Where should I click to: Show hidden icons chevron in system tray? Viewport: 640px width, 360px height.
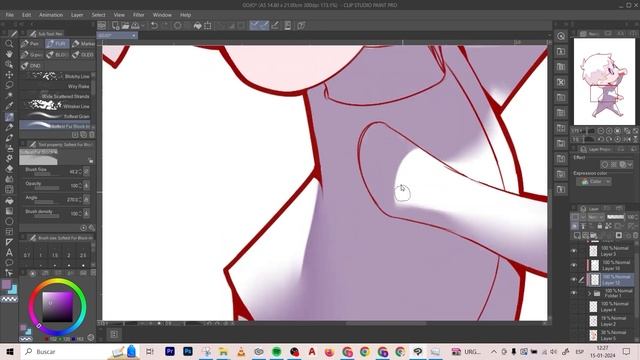point(494,351)
